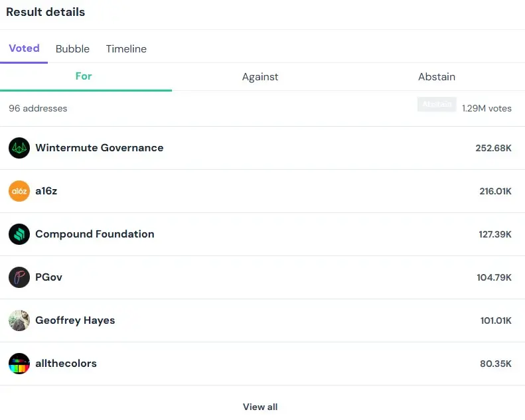Click the PGov avatar icon
This screenshot has width=525, height=420.
click(x=19, y=277)
